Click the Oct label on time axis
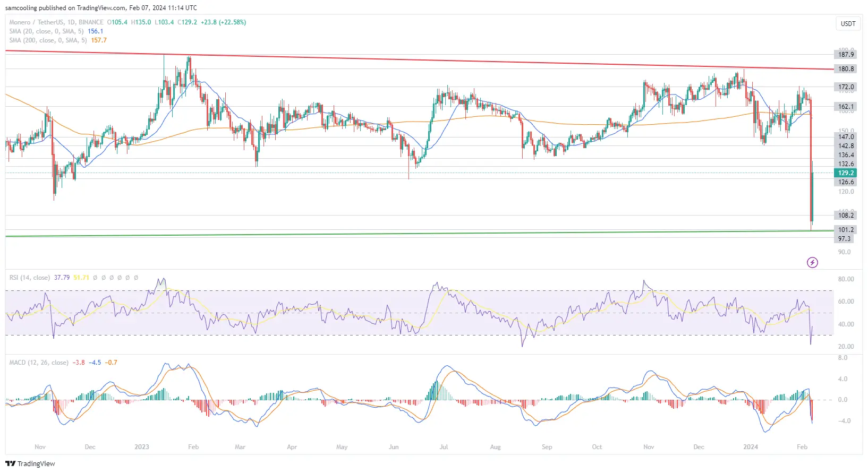 point(597,447)
